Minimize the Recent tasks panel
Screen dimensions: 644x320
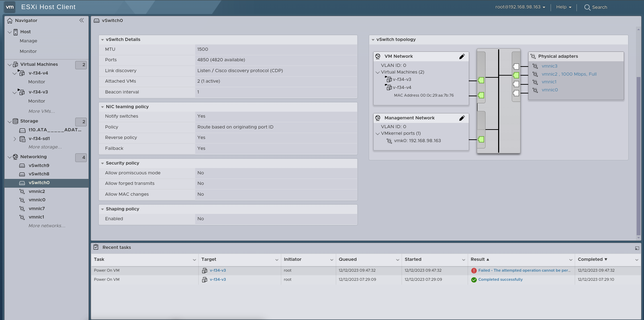pyautogui.click(x=637, y=248)
